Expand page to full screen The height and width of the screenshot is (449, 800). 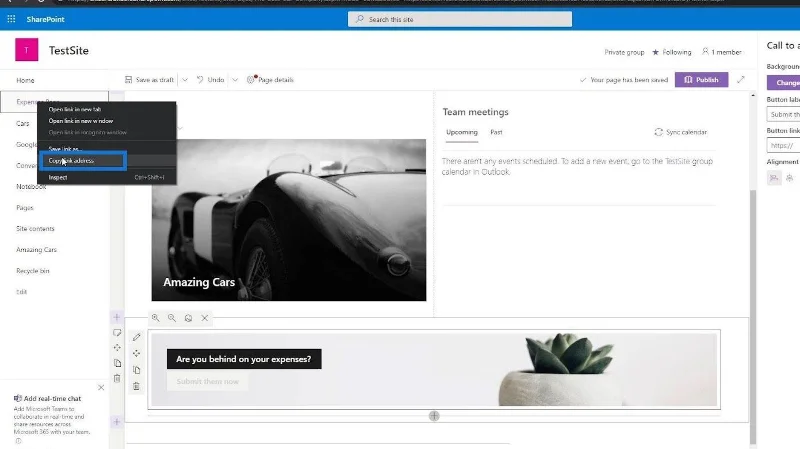[741, 80]
